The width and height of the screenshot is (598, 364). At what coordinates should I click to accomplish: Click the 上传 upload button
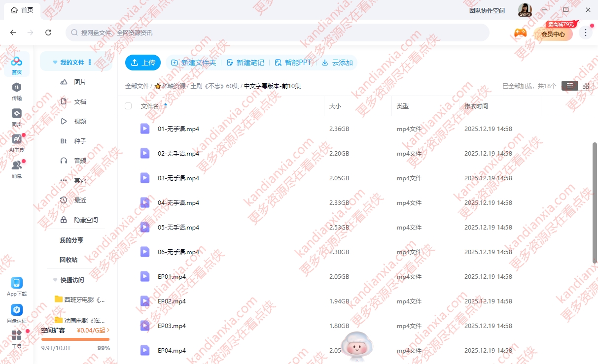[142, 63]
